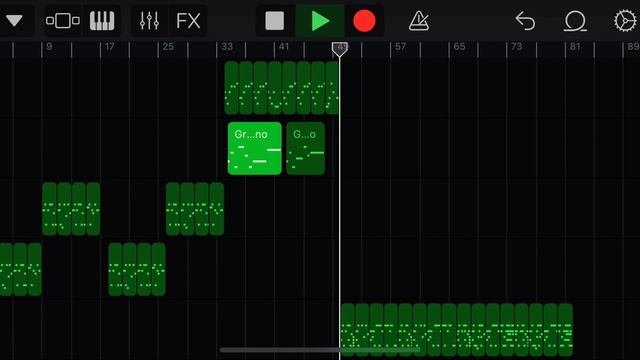Undo the last action
The height and width of the screenshot is (360, 640).
pyautogui.click(x=525, y=20)
